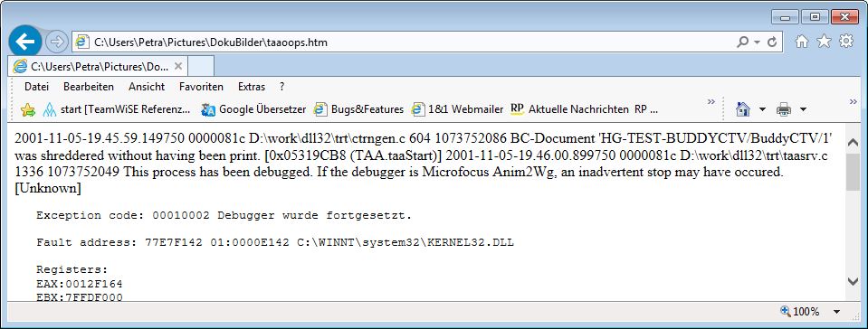Click the search magnifier in address bar
Image resolution: width=868 pixels, height=329 pixels.
[x=742, y=42]
